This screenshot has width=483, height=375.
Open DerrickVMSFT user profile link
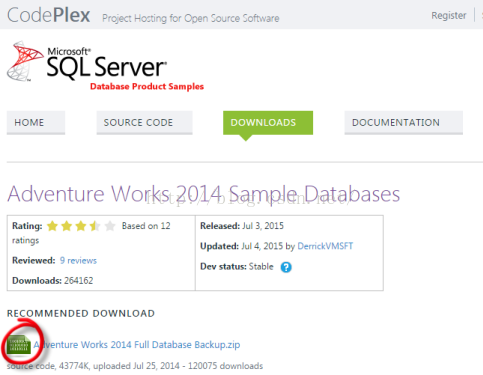[x=325, y=246]
